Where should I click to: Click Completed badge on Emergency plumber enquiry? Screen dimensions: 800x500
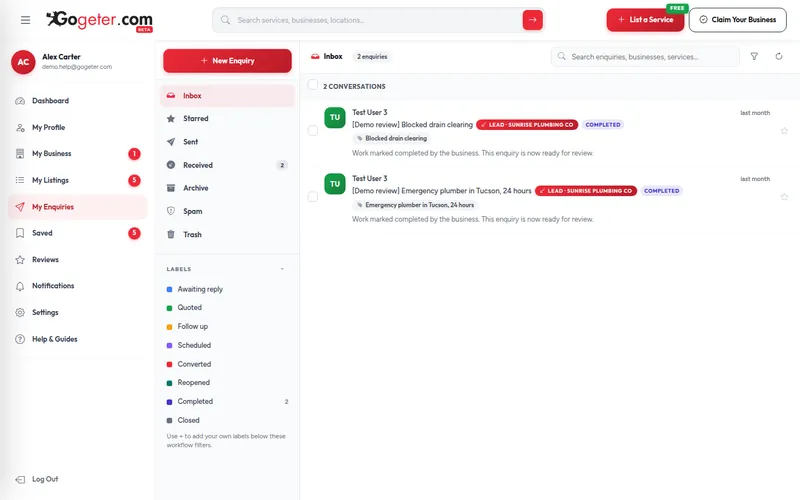[x=662, y=191]
